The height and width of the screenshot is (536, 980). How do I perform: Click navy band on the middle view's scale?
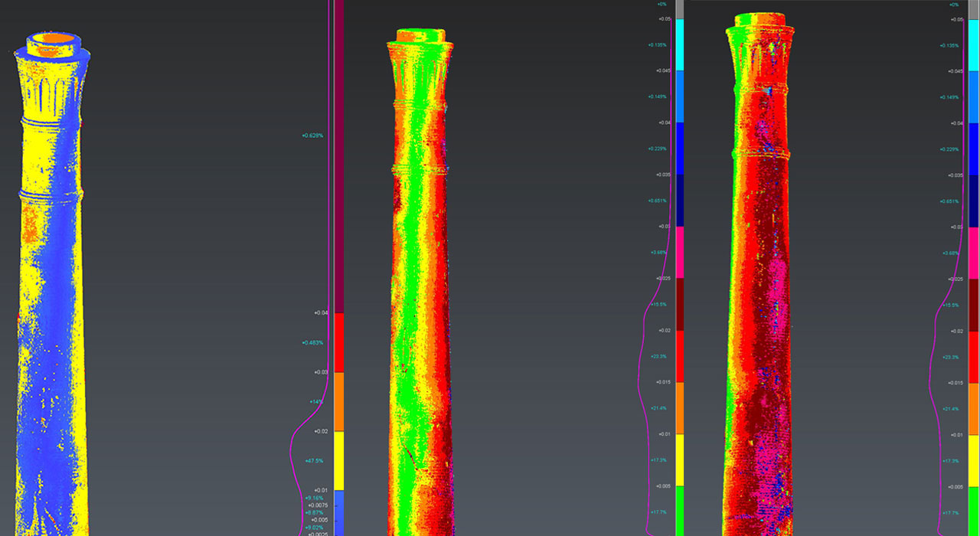(679, 201)
